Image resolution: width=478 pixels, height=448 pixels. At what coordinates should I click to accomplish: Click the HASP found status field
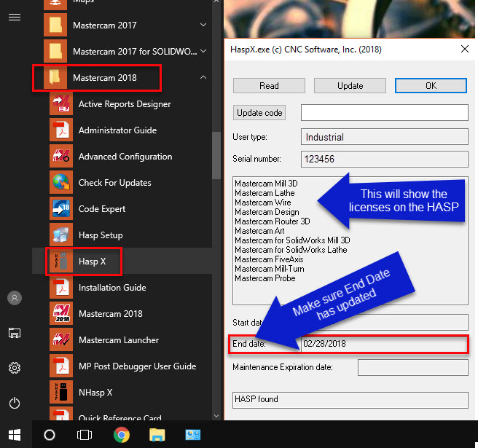pyautogui.click(x=350, y=400)
